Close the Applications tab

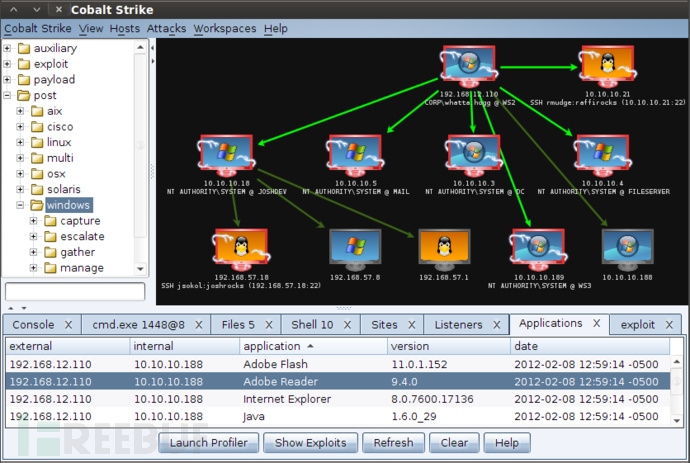[596, 323]
